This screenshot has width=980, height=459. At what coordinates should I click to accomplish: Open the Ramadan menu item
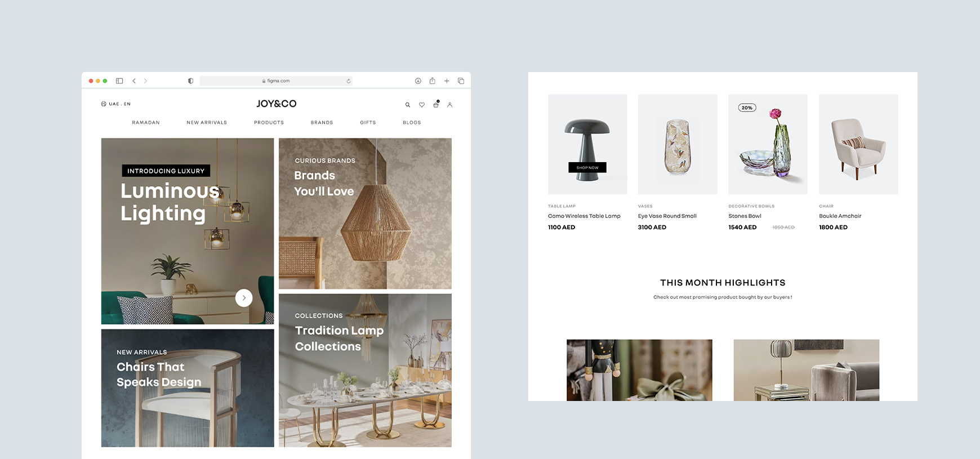click(146, 123)
